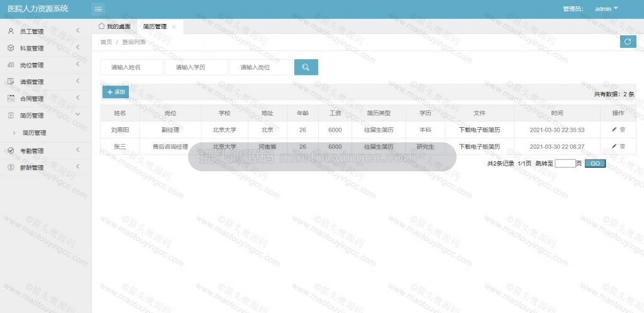Click the 岗位 column header
The height and width of the screenshot is (313, 644).
(x=170, y=113)
